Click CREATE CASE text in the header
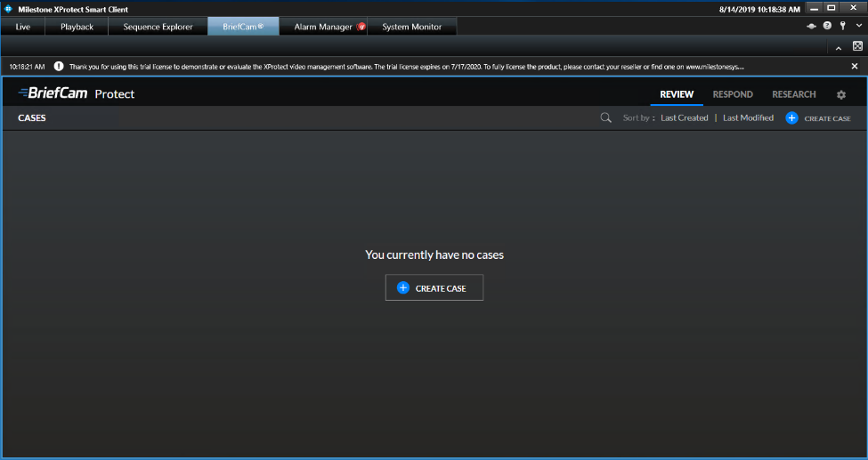Screen dimensions: 868x460 click(827, 118)
